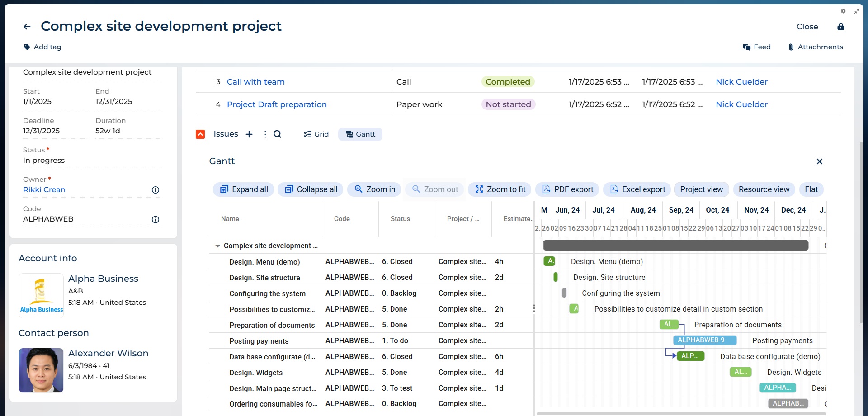Open Issues more options kebab menu
This screenshot has height=416, width=868.
(265, 134)
